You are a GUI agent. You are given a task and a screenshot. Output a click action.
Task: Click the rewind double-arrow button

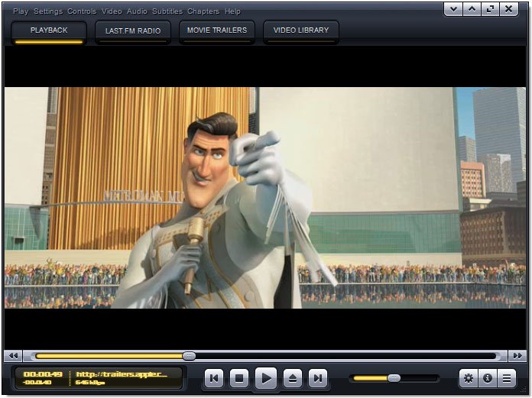(x=13, y=356)
